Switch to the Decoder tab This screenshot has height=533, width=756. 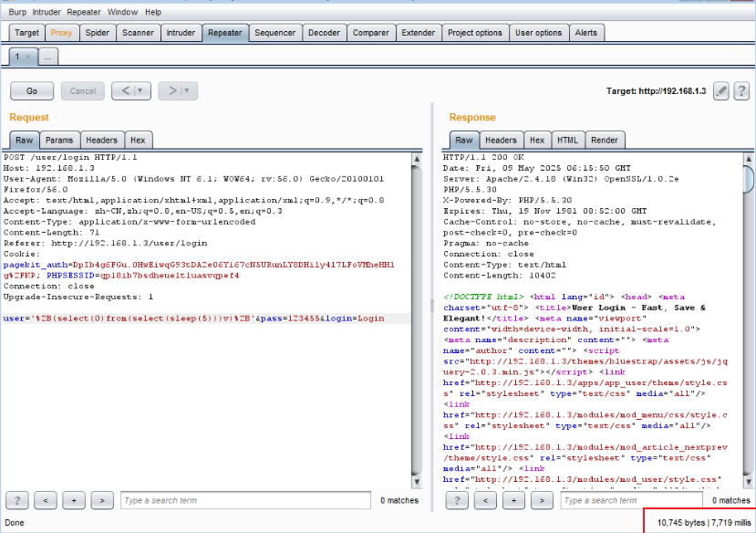pyautogui.click(x=324, y=33)
